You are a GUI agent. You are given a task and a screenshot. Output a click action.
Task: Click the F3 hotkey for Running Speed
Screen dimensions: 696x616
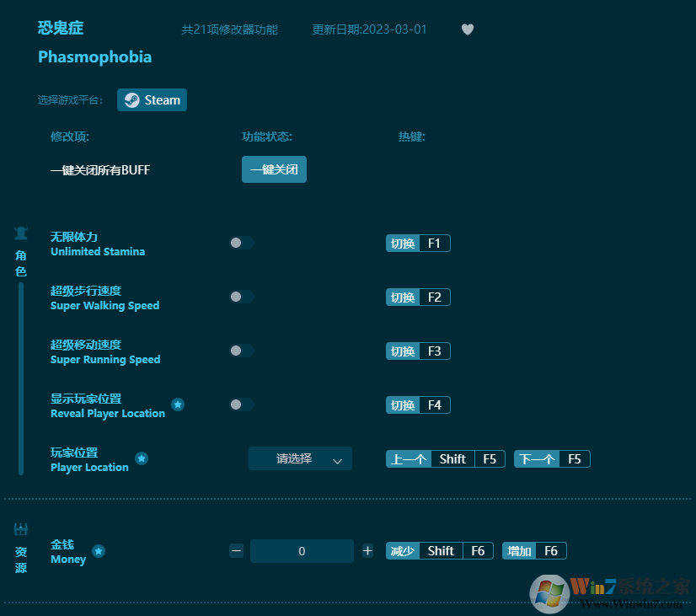[418, 351]
